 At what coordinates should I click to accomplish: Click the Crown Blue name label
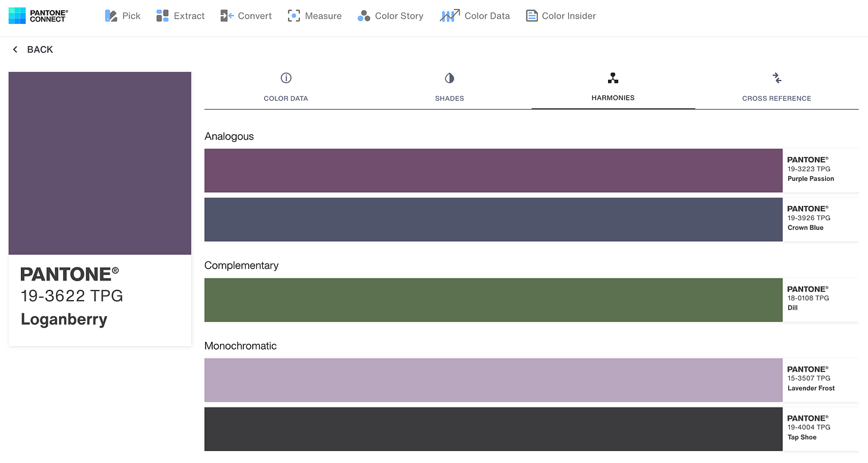805,227
